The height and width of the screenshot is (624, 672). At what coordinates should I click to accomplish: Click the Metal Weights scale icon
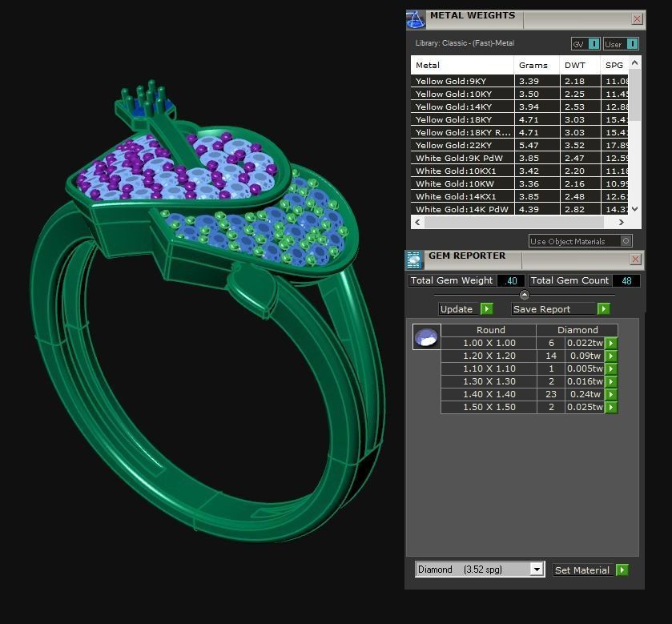415,20
